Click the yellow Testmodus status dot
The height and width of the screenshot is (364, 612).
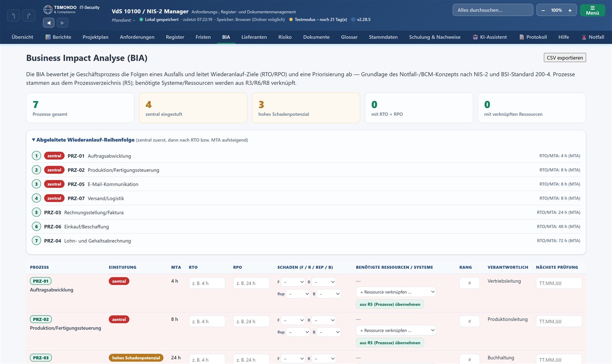(291, 20)
